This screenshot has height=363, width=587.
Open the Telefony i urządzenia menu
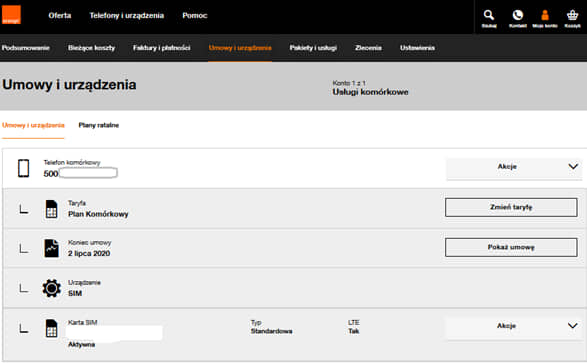[x=127, y=15]
